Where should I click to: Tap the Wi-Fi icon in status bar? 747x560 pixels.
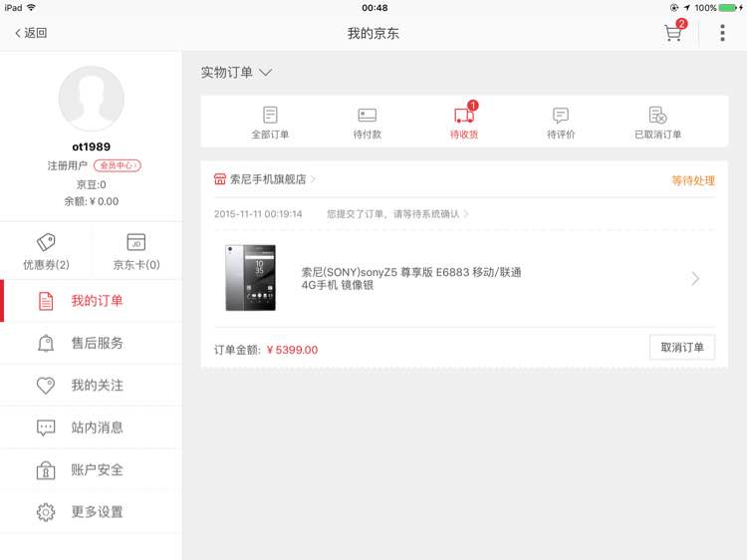[31, 8]
